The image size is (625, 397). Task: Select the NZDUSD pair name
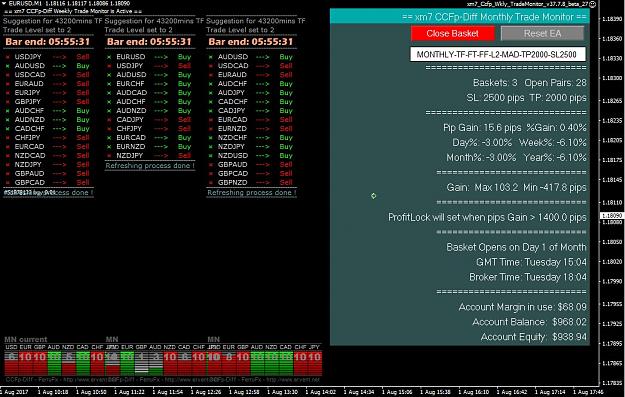click(x=233, y=155)
